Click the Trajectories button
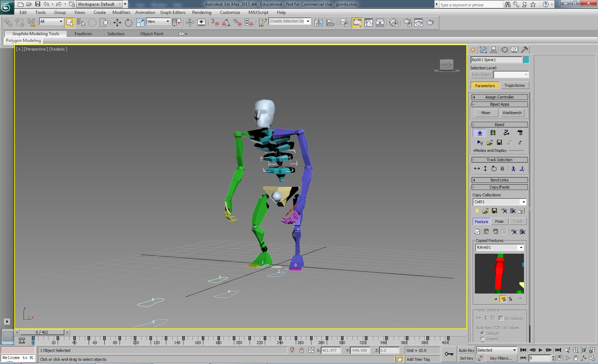Screen dimensions: 598x364 pyautogui.click(x=514, y=86)
